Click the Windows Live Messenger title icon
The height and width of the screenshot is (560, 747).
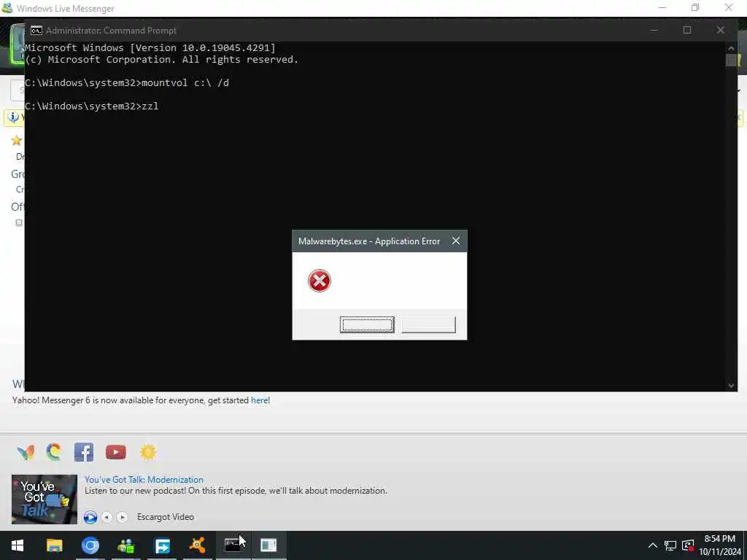coord(7,8)
